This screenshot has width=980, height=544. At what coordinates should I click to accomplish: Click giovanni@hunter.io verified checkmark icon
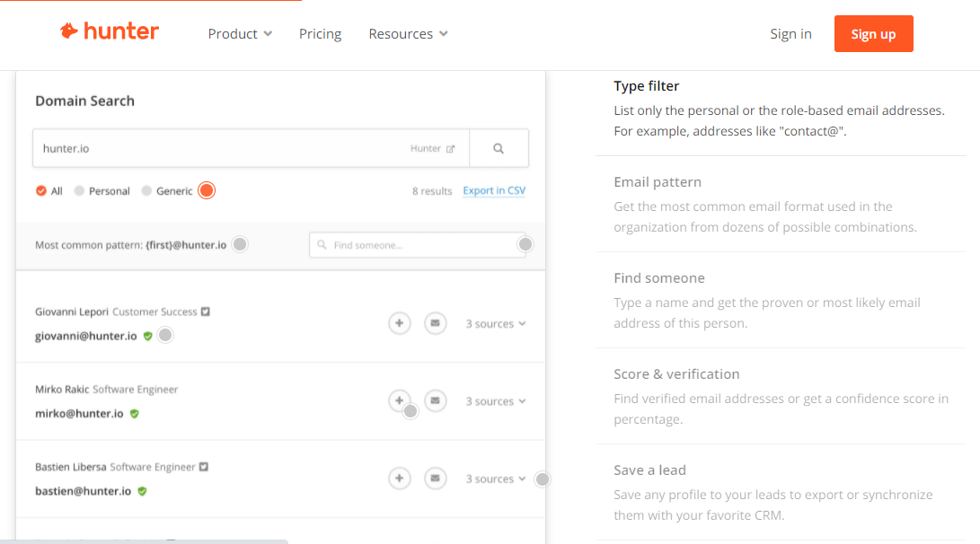click(148, 336)
